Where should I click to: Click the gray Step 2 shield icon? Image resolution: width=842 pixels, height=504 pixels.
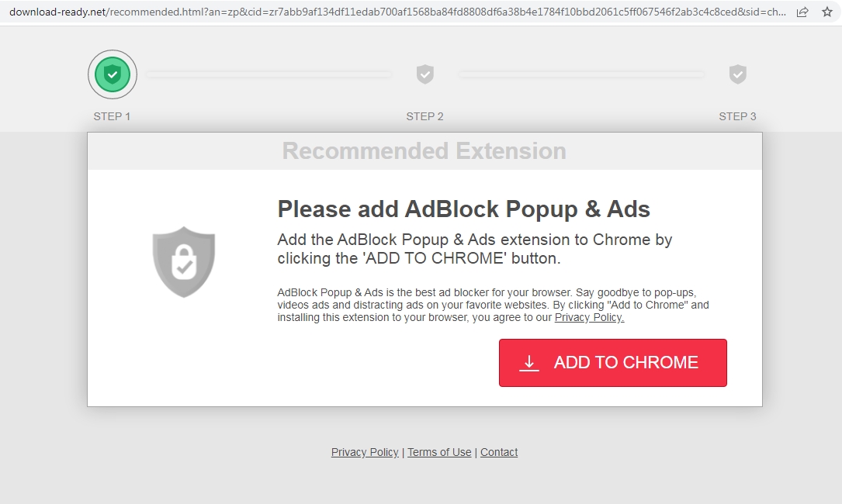[424, 74]
